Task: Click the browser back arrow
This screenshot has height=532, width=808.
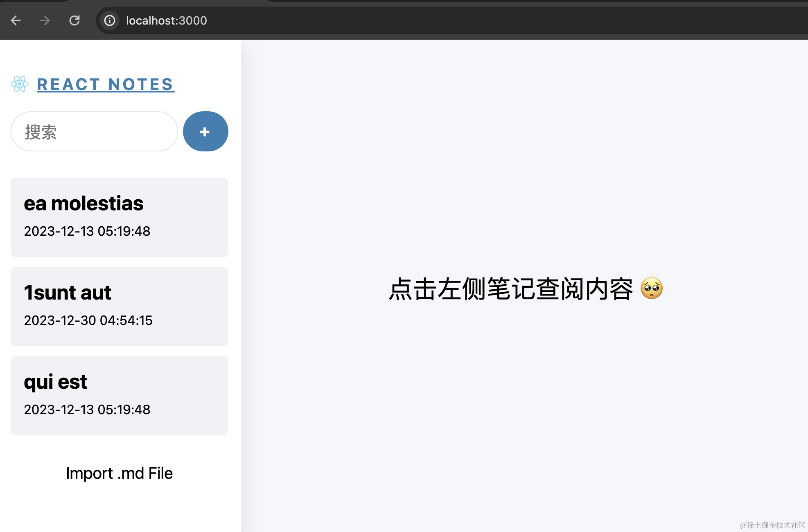Action: pyautogui.click(x=16, y=20)
